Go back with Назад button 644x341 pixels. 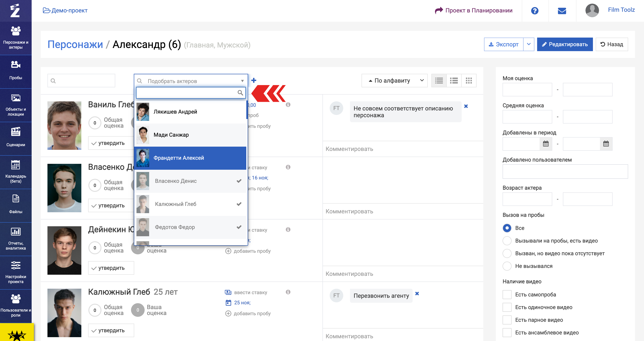click(x=611, y=44)
